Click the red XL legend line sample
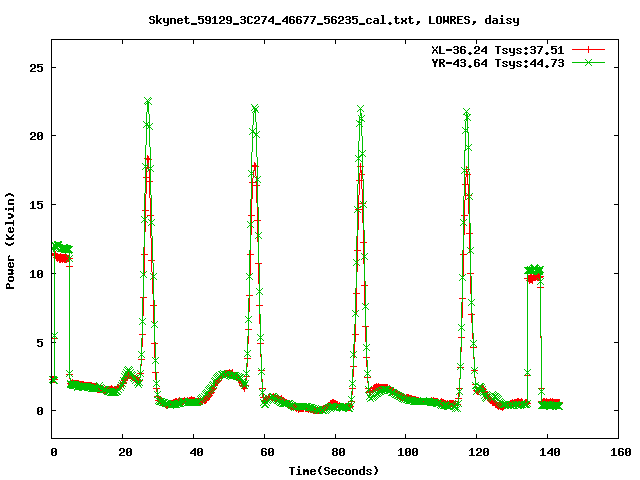640x480 pixels. tap(588, 50)
